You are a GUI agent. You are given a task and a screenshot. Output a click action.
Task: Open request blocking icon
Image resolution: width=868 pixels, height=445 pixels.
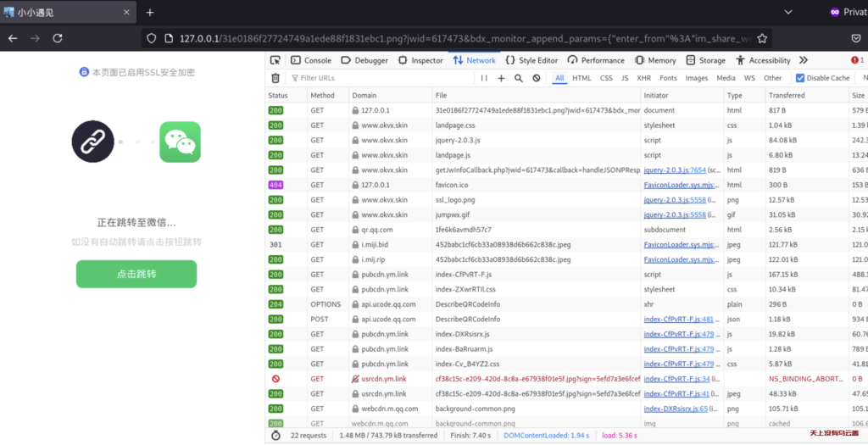point(537,78)
